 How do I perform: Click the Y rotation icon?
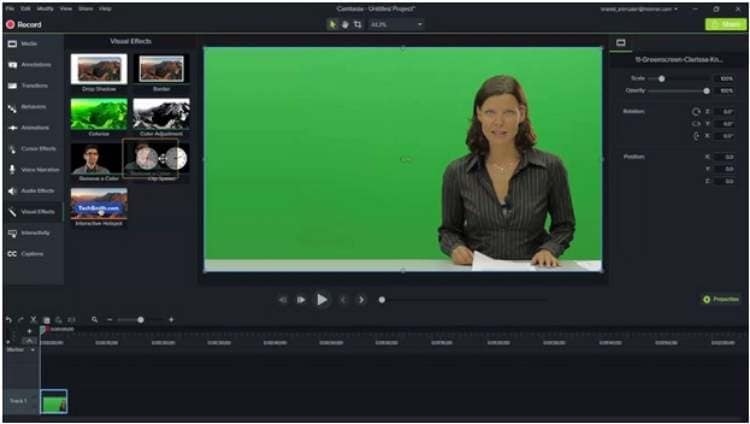tap(696, 124)
